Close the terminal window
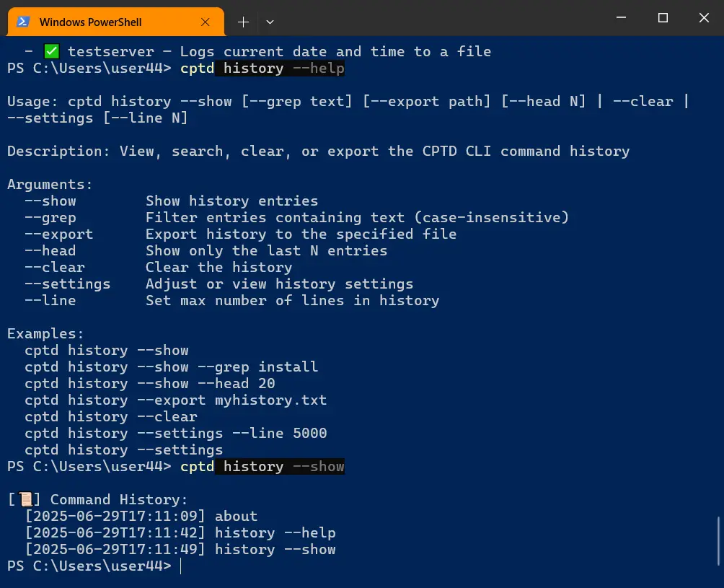The width and height of the screenshot is (724, 588). (x=704, y=17)
